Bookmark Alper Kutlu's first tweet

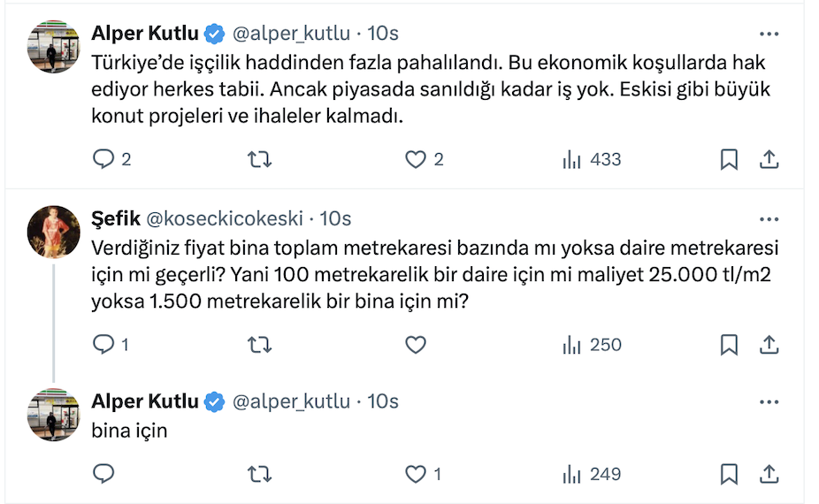tap(729, 159)
